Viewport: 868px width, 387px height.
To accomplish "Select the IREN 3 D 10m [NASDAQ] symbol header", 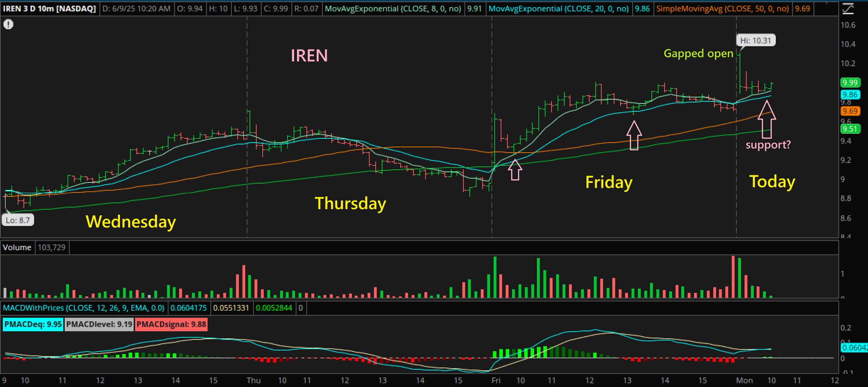I will (x=50, y=9).
